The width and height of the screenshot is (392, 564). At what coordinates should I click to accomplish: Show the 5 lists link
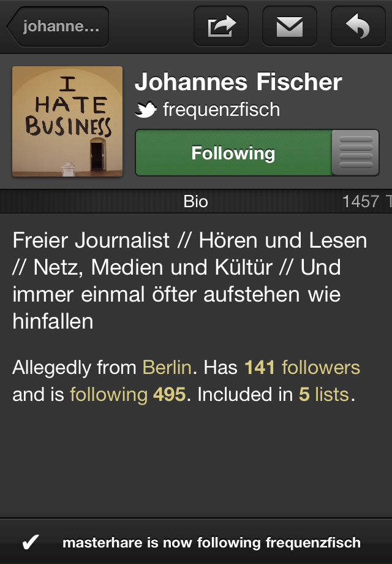(x=324, y=394)
